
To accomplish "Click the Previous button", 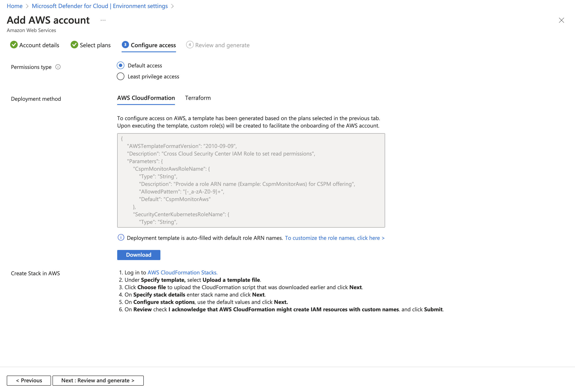I will click(x=29, y=380).
